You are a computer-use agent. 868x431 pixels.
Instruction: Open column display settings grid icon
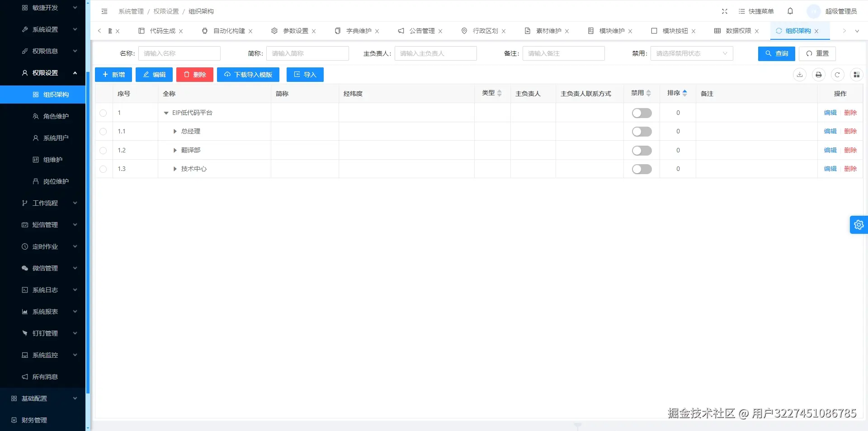click(856, 75)
